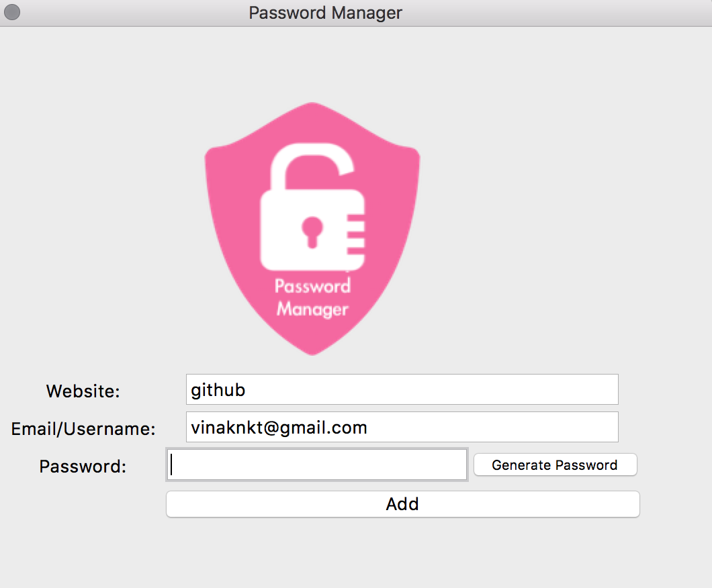
Task: Click the Add button
Action: [x=403, y=504]
